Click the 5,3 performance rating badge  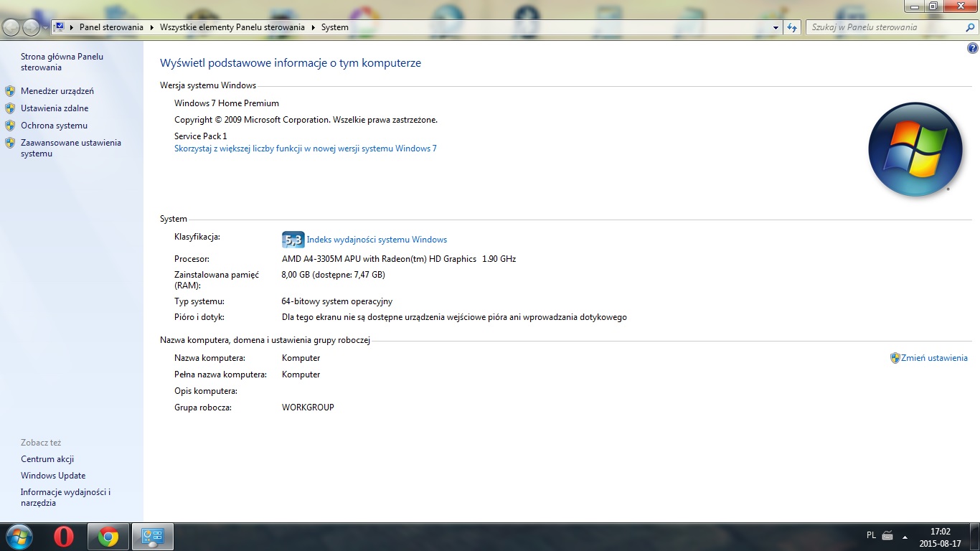click(x=293, y=240)
